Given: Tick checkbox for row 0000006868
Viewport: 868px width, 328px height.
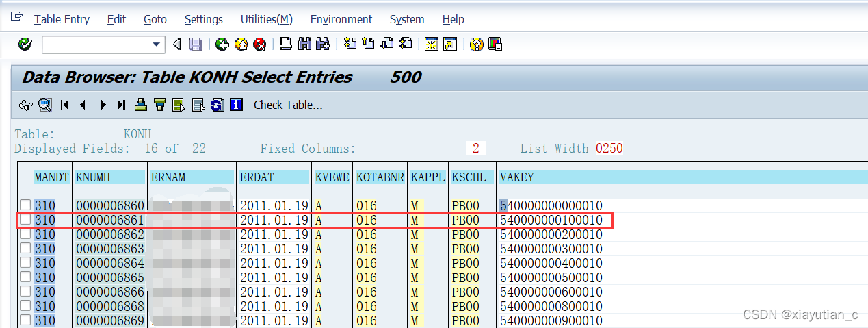Looking at the screenshot, I should pos(25,306).
